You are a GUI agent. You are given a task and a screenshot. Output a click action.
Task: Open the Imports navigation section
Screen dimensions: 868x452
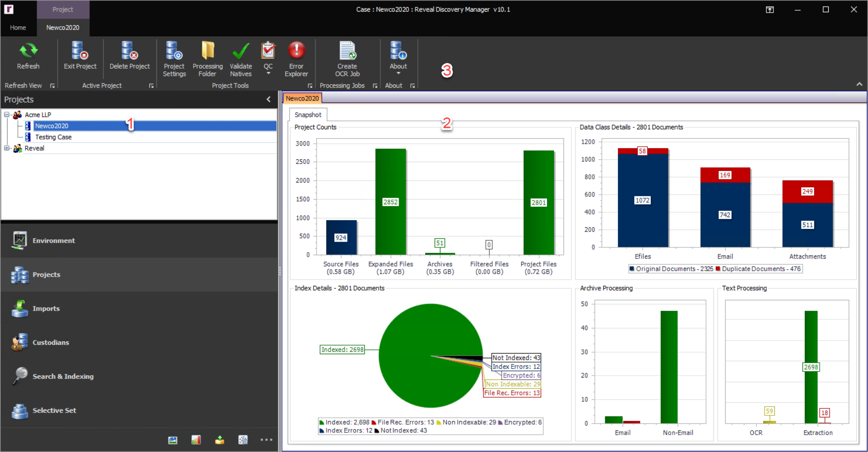(x=139, y=309)
